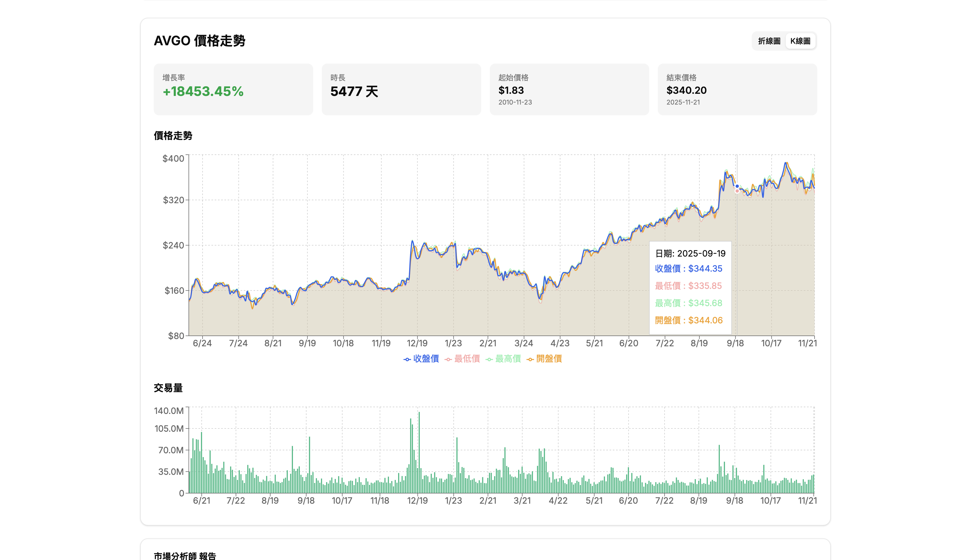Image resolution: width=971 pixels, height=560 pixels.
Task: Click the pink lowest-price dot on the price line
Action: [x=737, y=191]
